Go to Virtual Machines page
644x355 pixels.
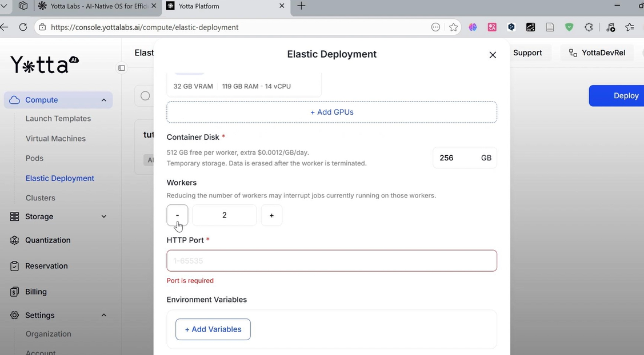point(55,139)
